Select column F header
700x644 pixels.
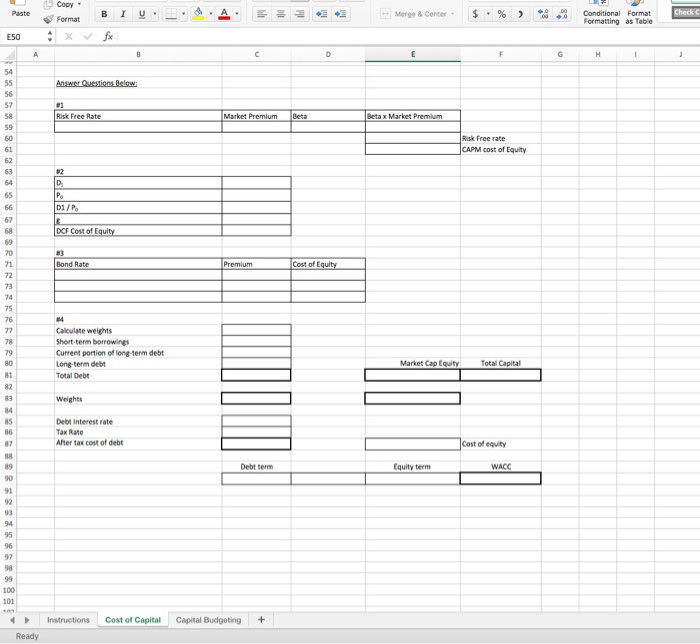pyautogui.click(x=501, y=54)
